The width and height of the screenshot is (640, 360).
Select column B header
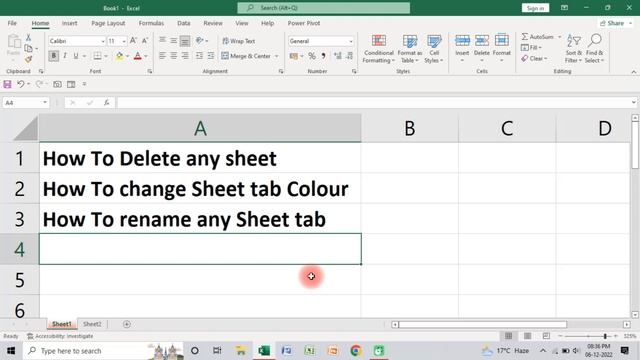pos(410,128)
